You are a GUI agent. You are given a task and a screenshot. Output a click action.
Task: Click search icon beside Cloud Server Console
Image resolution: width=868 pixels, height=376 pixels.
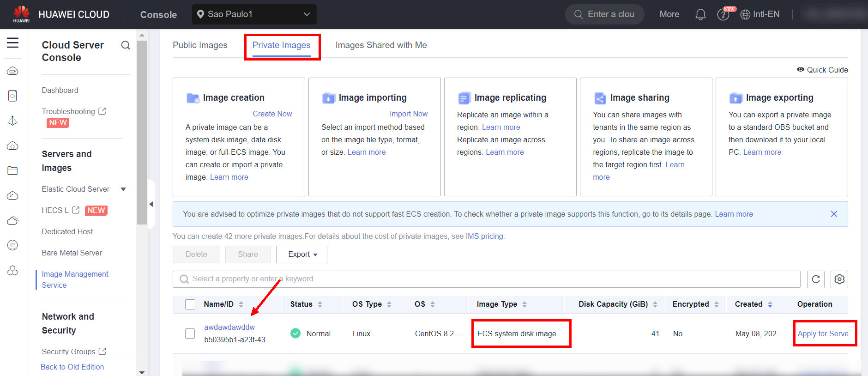(x=126, y=45)
